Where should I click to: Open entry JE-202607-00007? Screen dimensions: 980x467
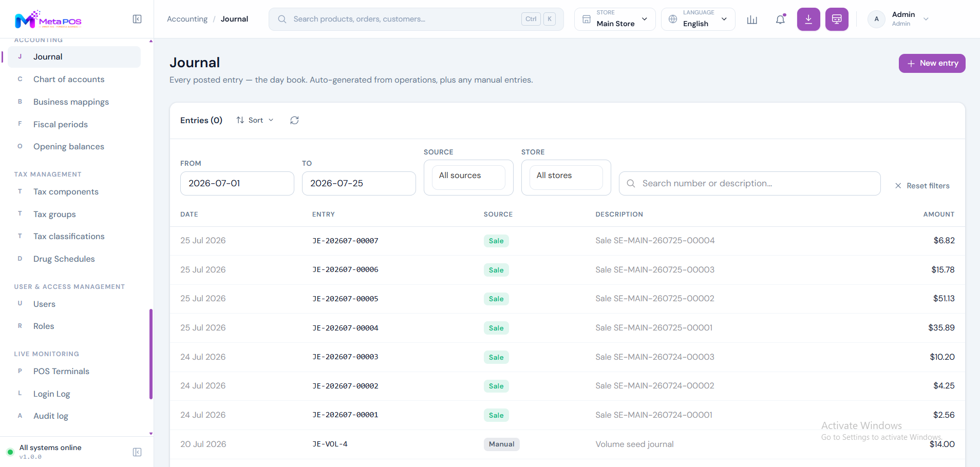pyautogui.click(x=345, y=241)
